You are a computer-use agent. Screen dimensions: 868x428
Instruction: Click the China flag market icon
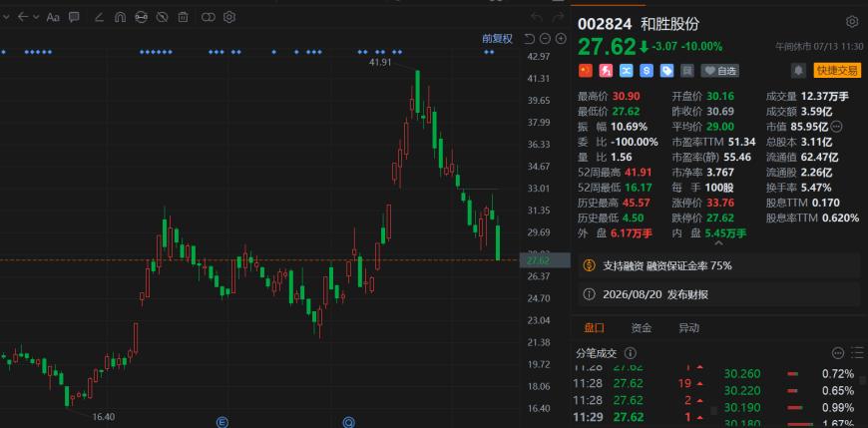point(585,70)
